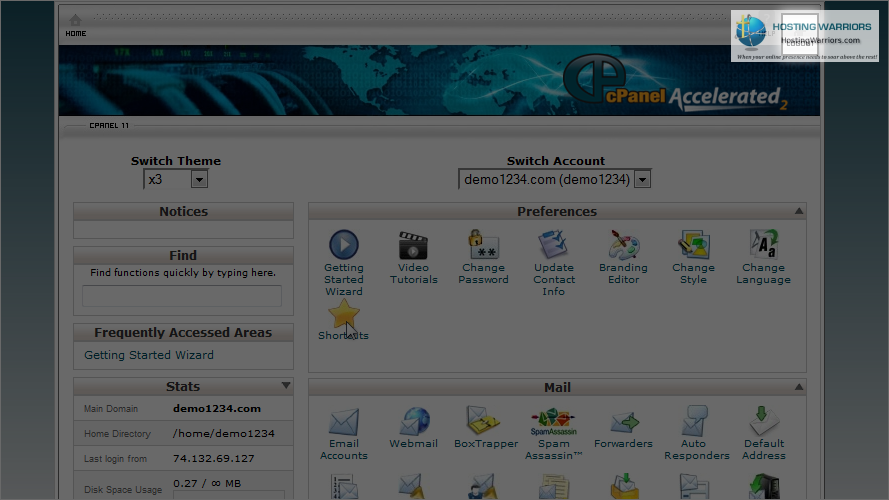Viewport: 889px width, 500px height.
Task: Open the Switch Theme dropdown
Action: [x=176, y=179]
